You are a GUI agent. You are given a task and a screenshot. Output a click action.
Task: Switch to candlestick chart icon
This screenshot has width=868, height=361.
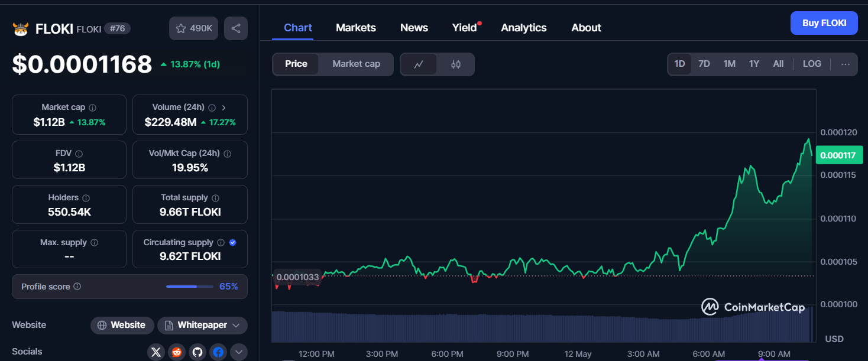click(456, 64)
